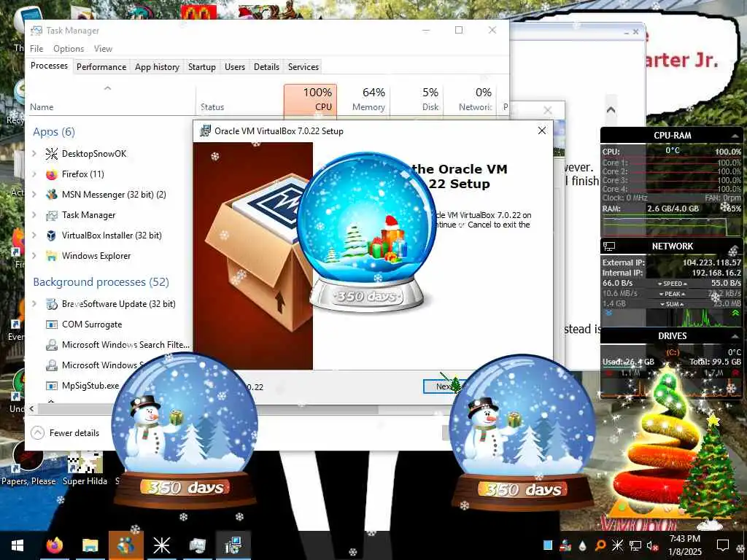The image size is (747, 560).
Task: Click the Task Manager row icon in Apps
Action: coord(52,215)
